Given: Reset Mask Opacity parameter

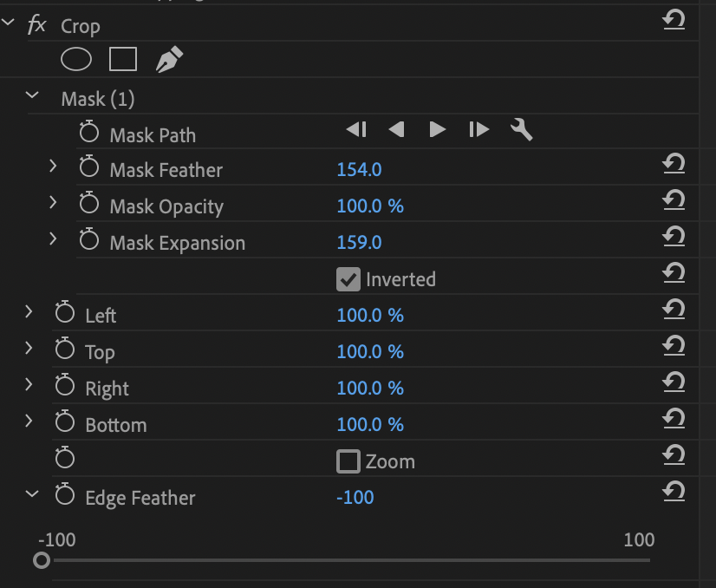Looking at the screenshot, I should tap(674, 200).
